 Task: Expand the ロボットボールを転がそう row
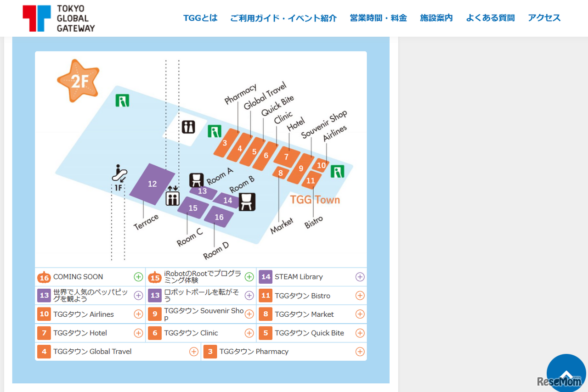tap(249, 296)
